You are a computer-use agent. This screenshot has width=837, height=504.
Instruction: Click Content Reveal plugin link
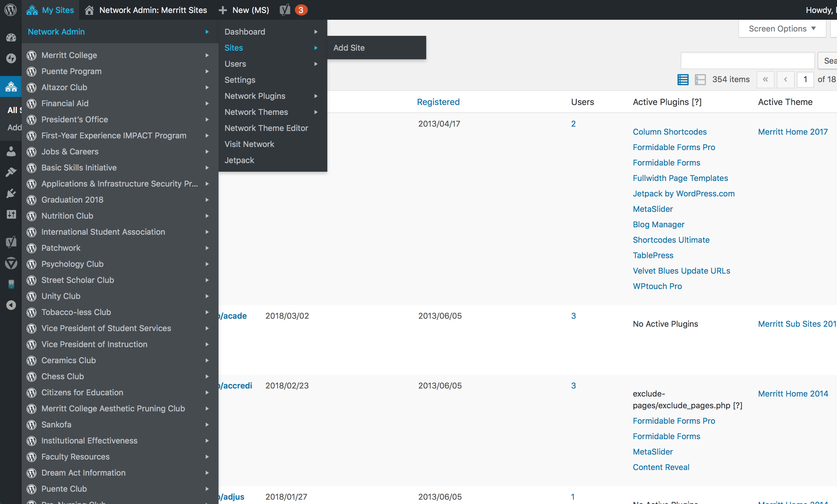click(661, 467)
